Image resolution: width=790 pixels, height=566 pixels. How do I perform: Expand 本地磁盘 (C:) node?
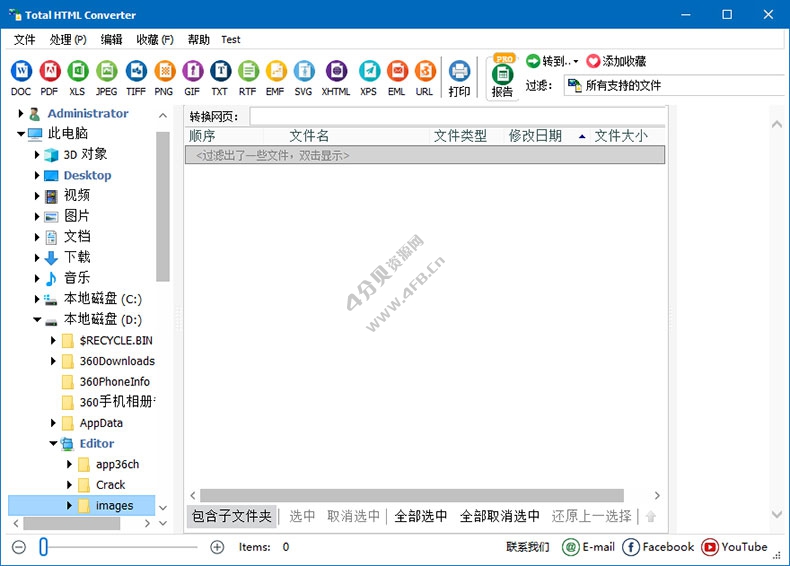point(37,299)
